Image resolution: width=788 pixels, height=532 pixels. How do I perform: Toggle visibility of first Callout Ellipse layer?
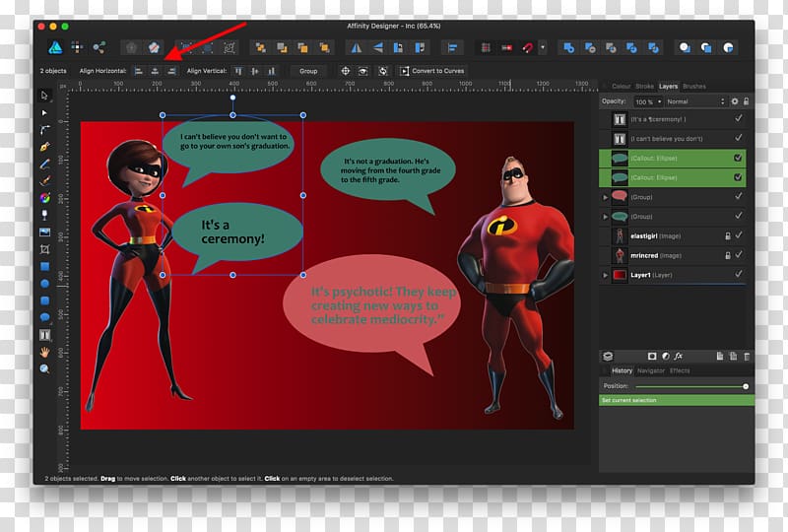(x=738, y=158)
